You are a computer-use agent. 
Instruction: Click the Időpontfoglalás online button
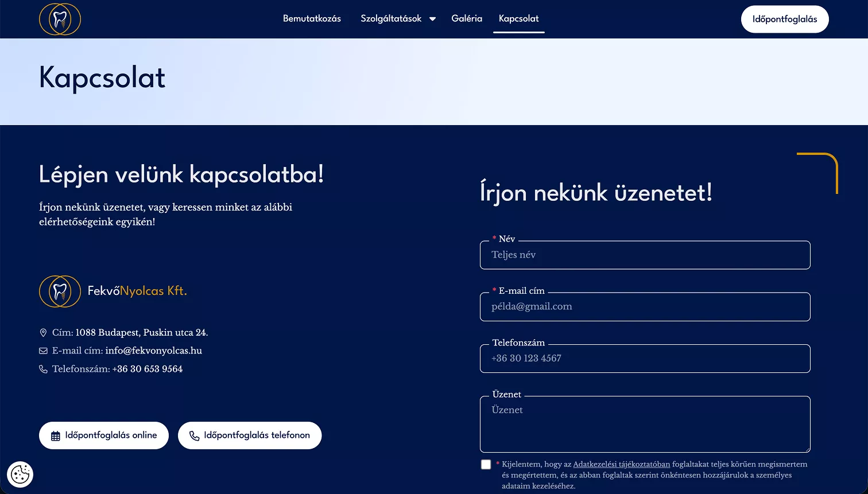coord(103,435)
